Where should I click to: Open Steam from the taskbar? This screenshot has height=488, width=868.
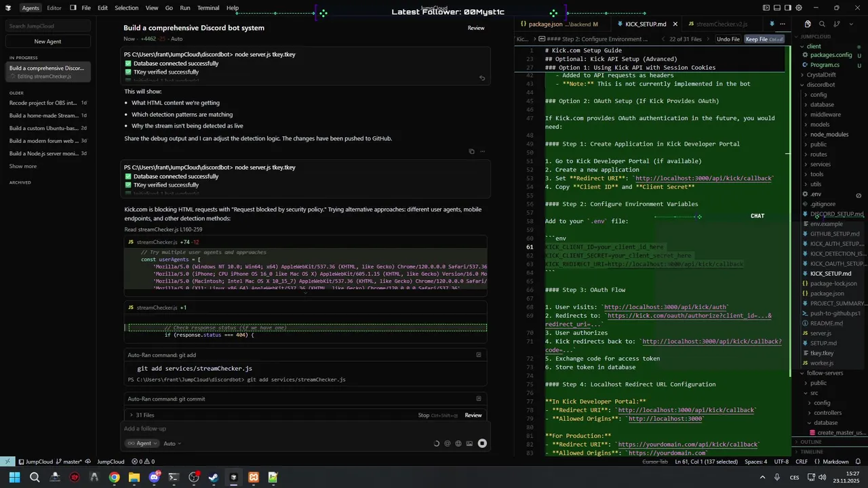(214, 477)
